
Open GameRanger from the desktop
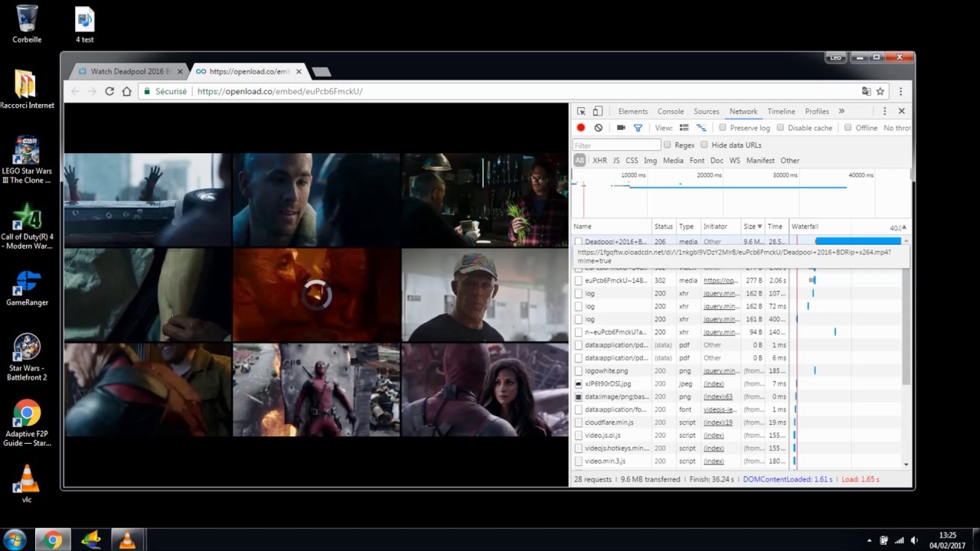[27, 288]
